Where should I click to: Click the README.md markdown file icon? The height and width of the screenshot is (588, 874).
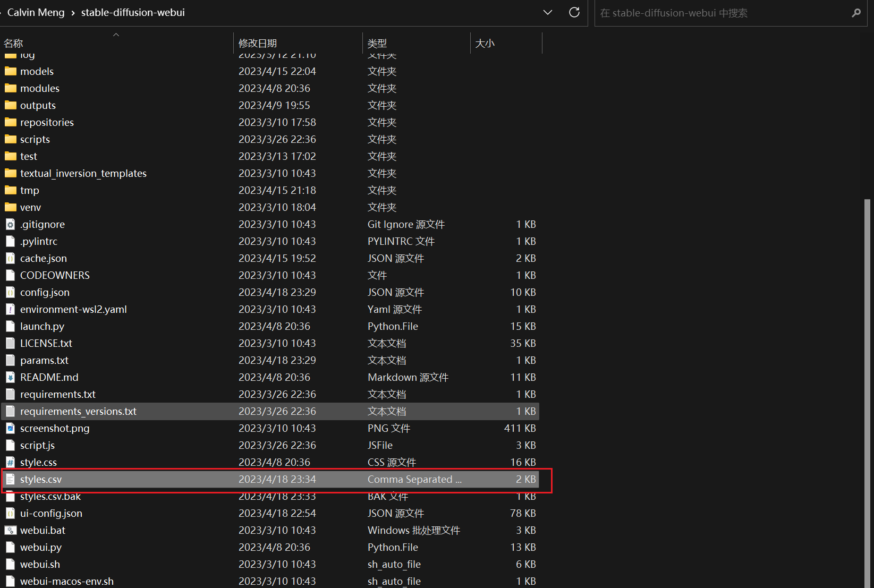[x=11, y=377]
